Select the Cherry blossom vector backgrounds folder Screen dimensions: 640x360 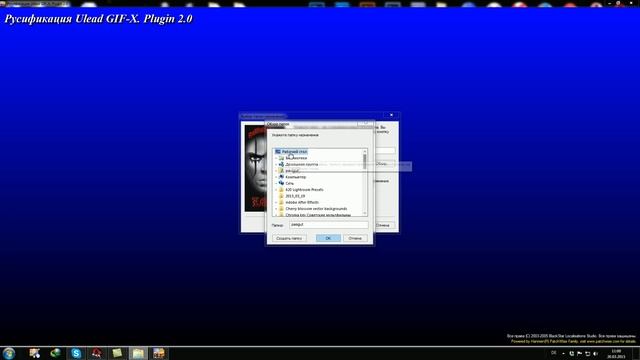coord(316,209)
